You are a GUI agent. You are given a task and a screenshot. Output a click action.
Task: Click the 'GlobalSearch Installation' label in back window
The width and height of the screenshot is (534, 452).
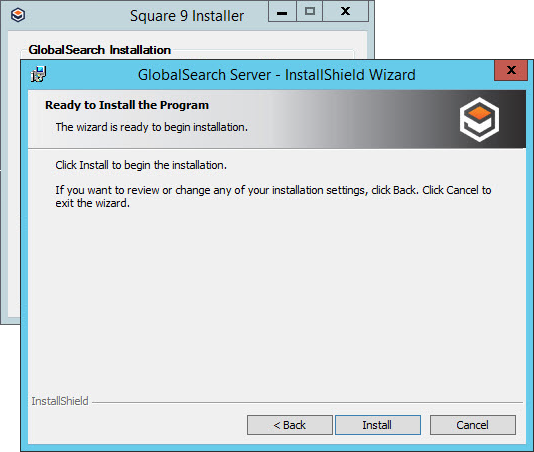pyautogui.click(x=99, y=50)
